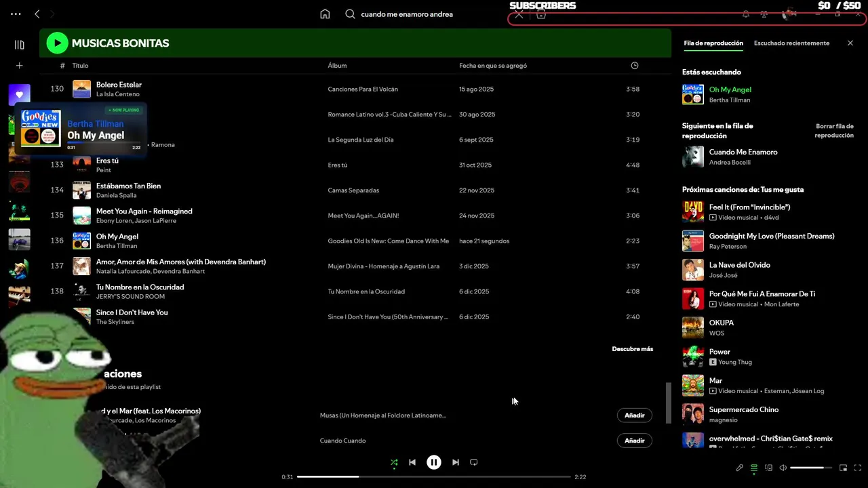This screenshot has width=868, height=488.
Task: Open the friends activity icon
Action: (x=764, y=14)
